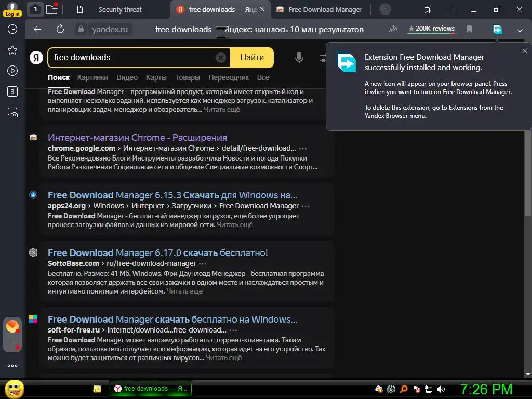Click the Найти search button
This screenshot has width=532, height=399.
point(252,58)
